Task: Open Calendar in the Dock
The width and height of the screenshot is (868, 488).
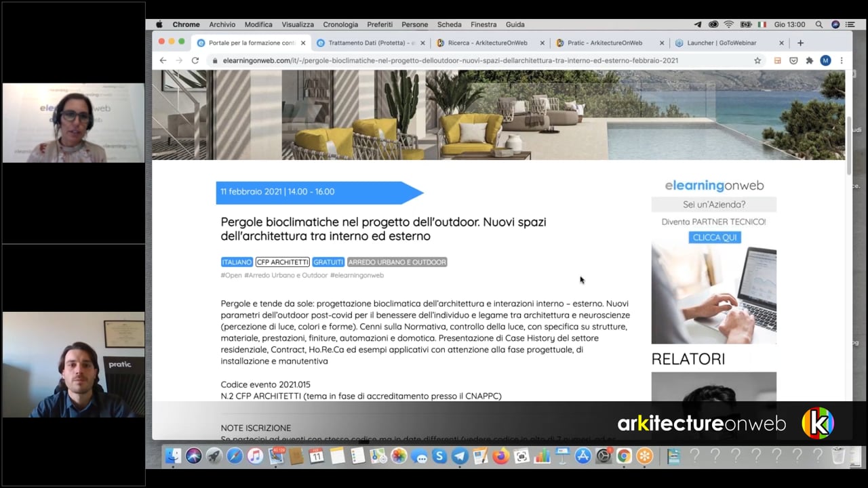Action: [x=317, y=456]
